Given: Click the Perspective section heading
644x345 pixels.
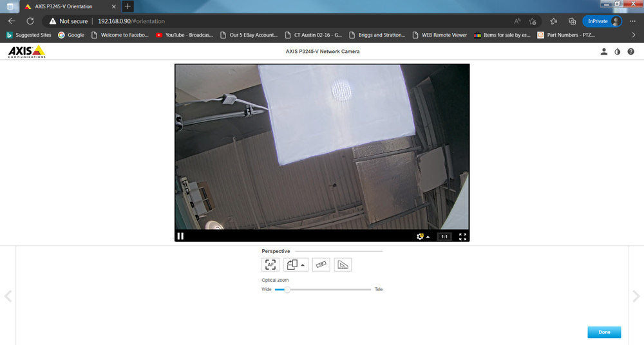Looking at the screenshot, I should click(x=276, y=251).
